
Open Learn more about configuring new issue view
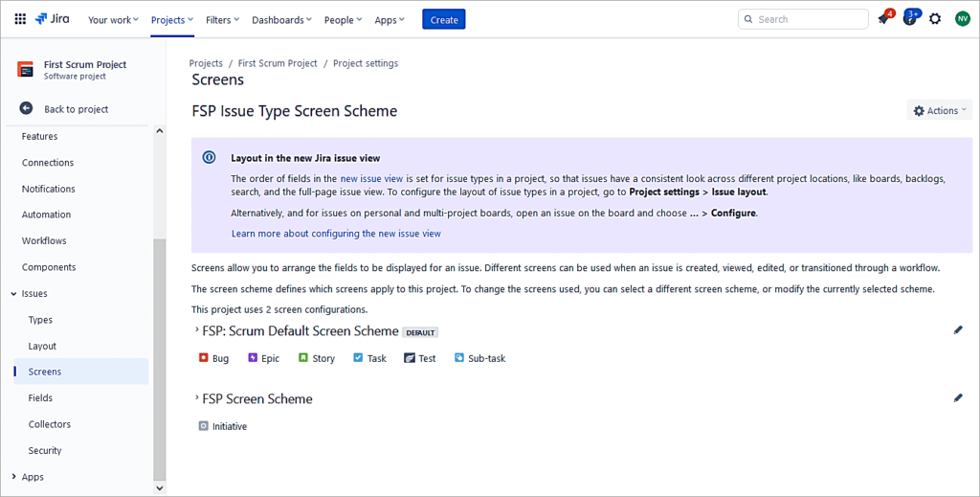click(x=336, y=234)
